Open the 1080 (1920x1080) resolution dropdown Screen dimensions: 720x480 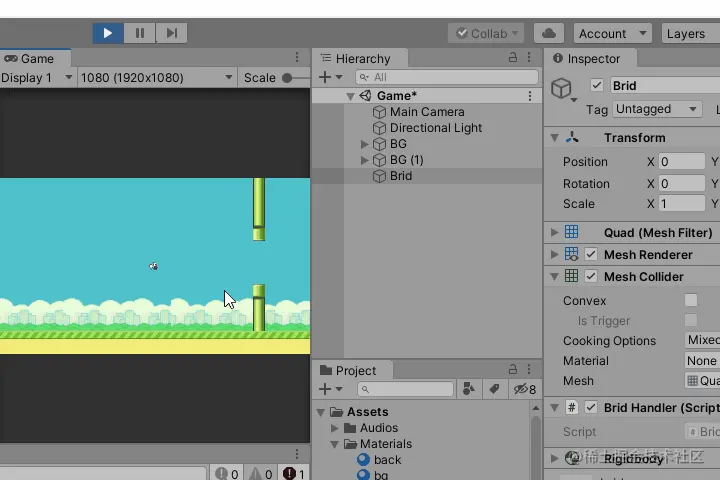click(x=157, y=78)
